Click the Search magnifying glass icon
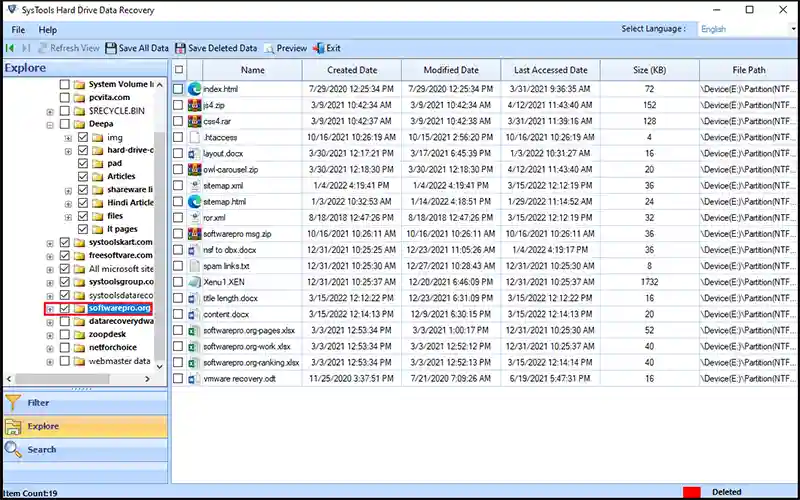The height and width of the screenshot is (500, 800). click(13, 449)
